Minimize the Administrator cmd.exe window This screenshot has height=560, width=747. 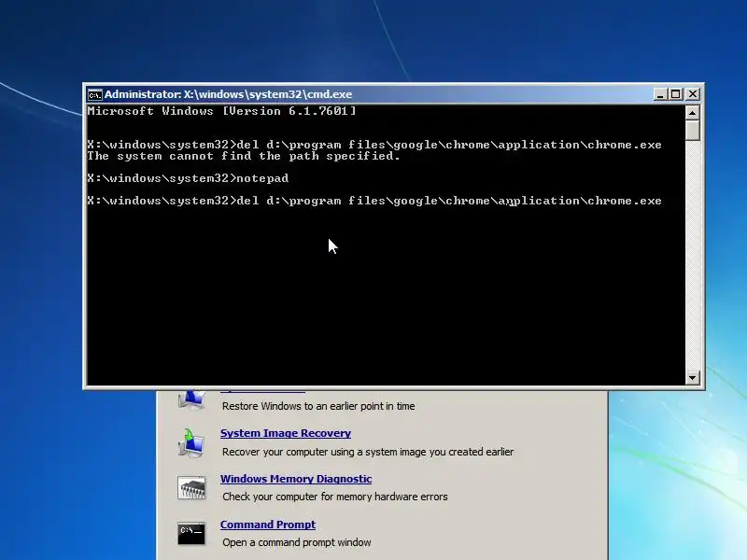click(660, 94)
